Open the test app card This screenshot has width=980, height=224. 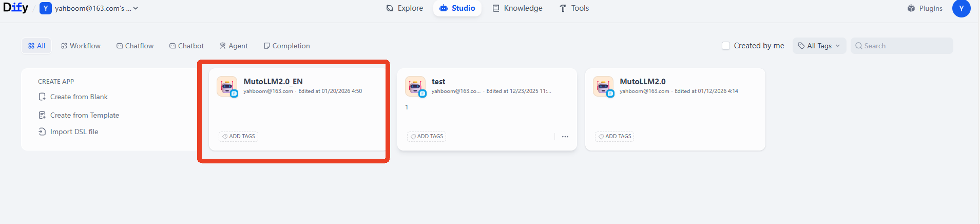coord(487,109)
